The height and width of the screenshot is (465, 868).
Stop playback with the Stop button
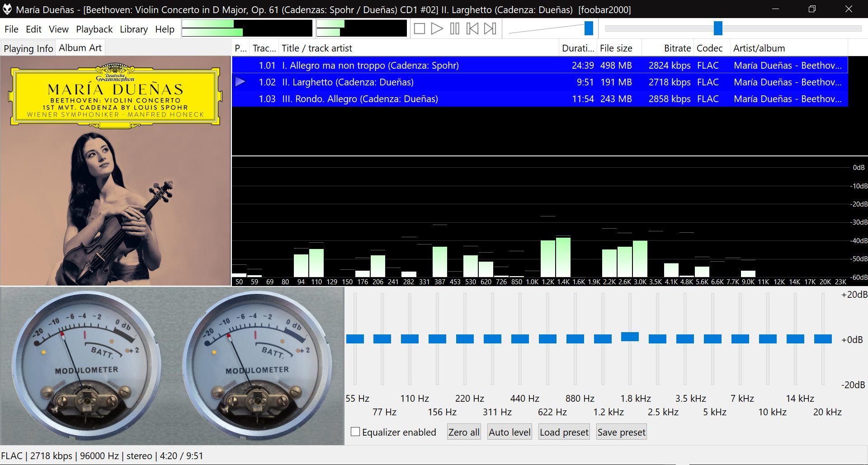click(x=420, y=29)
